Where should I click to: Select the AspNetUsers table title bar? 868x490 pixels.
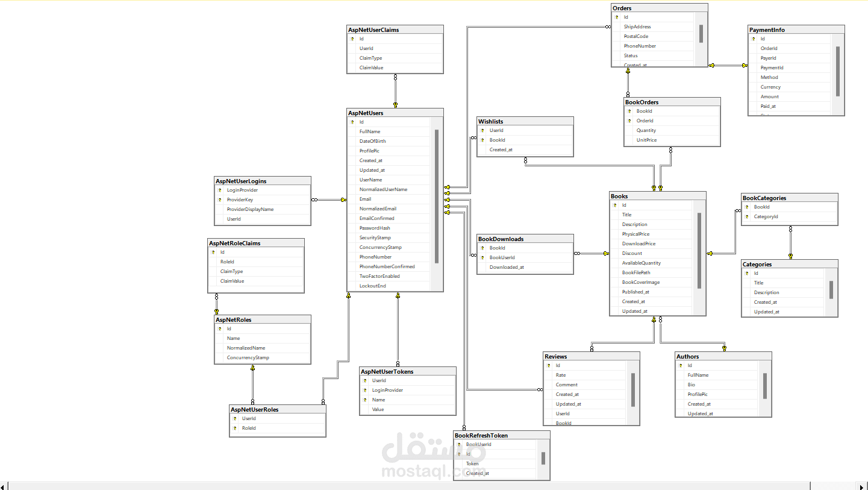pos(395,113)
